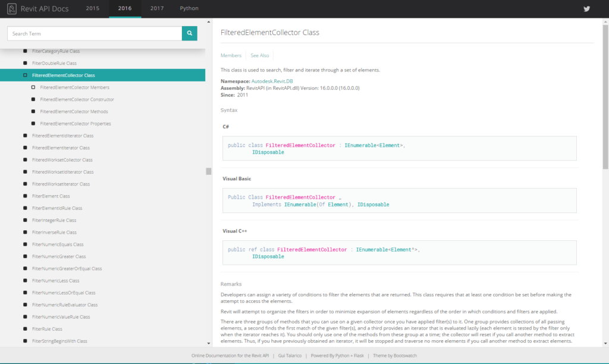This screenshot has height=364, width=609.
Task: Open FilterInverseRule Class
Action: point(54,232)
